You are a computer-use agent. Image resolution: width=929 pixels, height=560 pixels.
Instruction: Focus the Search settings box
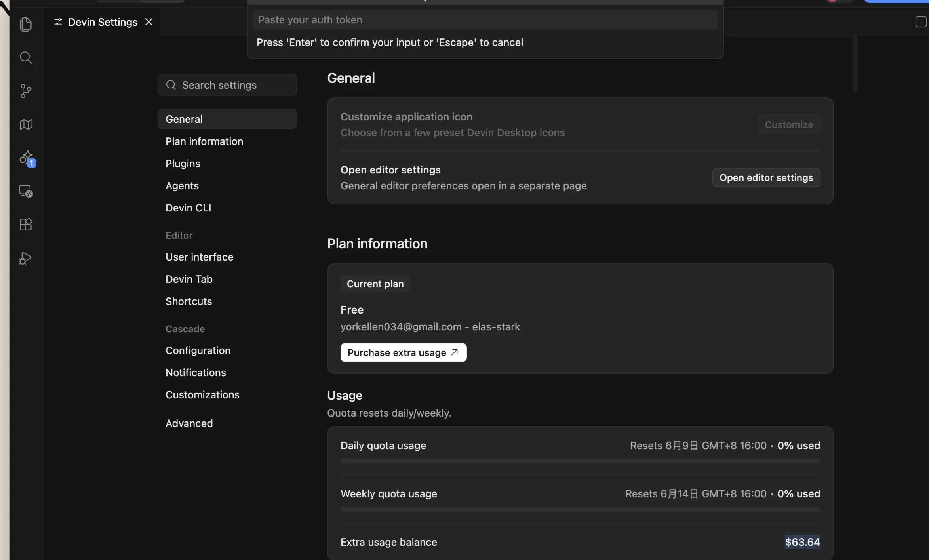[227, 85]
